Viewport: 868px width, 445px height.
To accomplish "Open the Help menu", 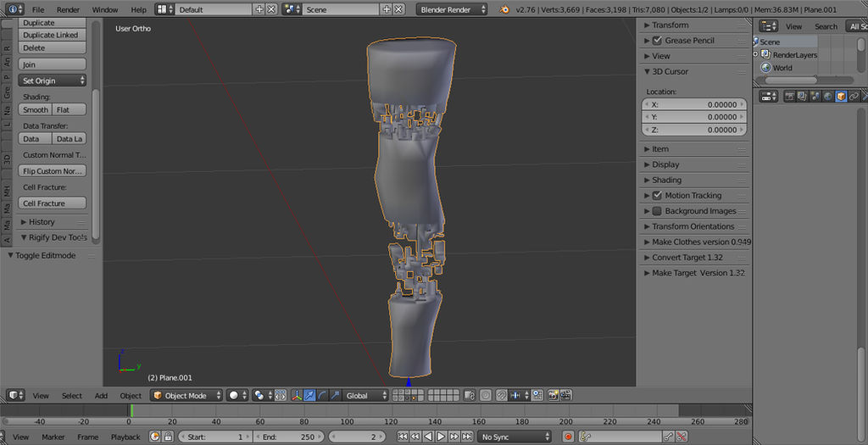I will [x=138, y=10].
